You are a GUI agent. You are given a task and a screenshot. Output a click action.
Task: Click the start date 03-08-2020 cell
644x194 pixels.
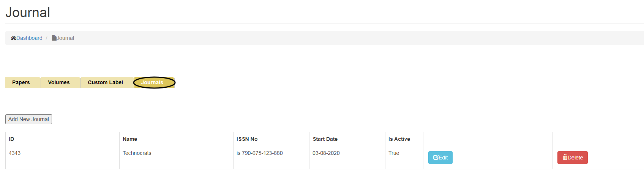(x=326, y=153)
